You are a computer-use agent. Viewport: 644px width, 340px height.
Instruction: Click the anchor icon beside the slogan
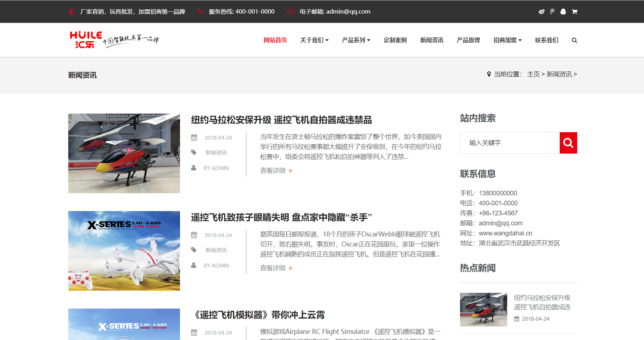point(71,11)
